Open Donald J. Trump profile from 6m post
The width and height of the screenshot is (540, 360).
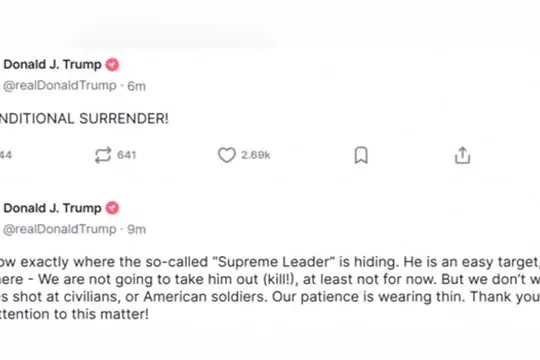click(x=52, y=65)
